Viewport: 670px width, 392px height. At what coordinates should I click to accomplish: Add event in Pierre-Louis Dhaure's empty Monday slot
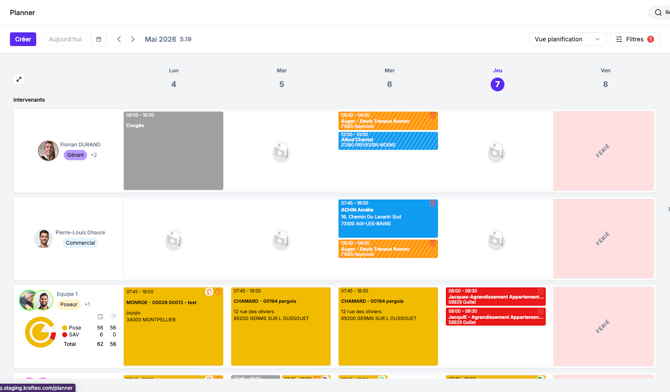(x=174, y=239)
